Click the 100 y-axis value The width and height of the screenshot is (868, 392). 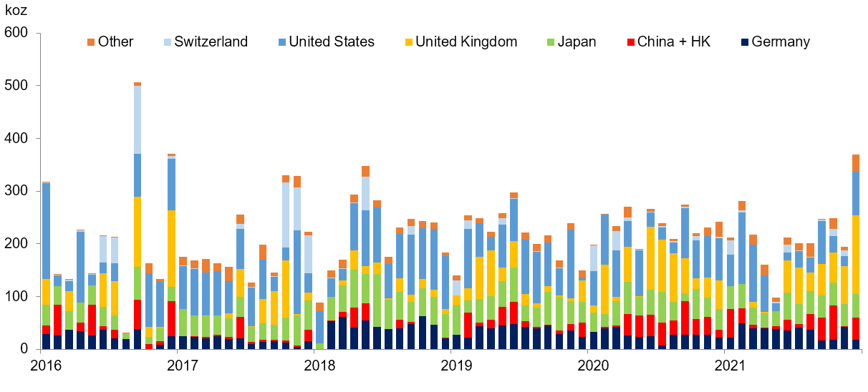tap(16, 296)
